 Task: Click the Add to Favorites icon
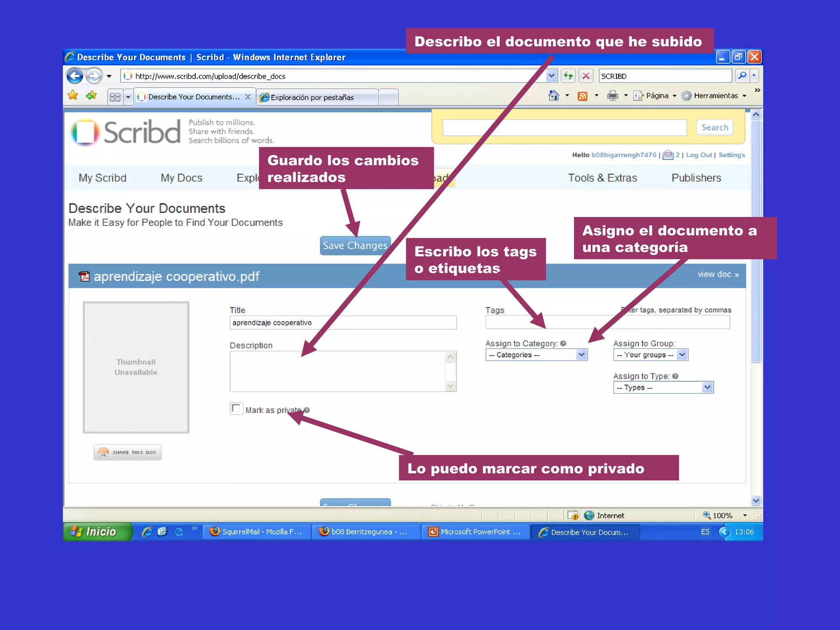[91, 96]
